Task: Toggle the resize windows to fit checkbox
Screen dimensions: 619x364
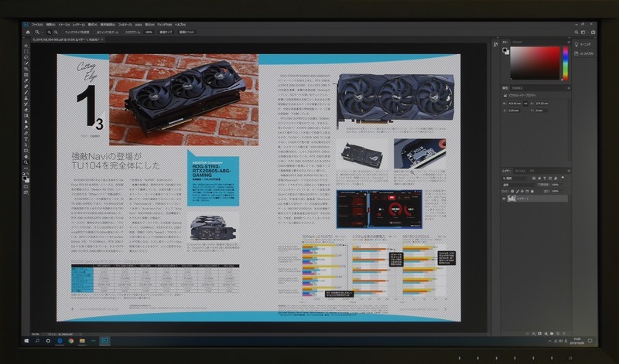Action: point(63,32)
